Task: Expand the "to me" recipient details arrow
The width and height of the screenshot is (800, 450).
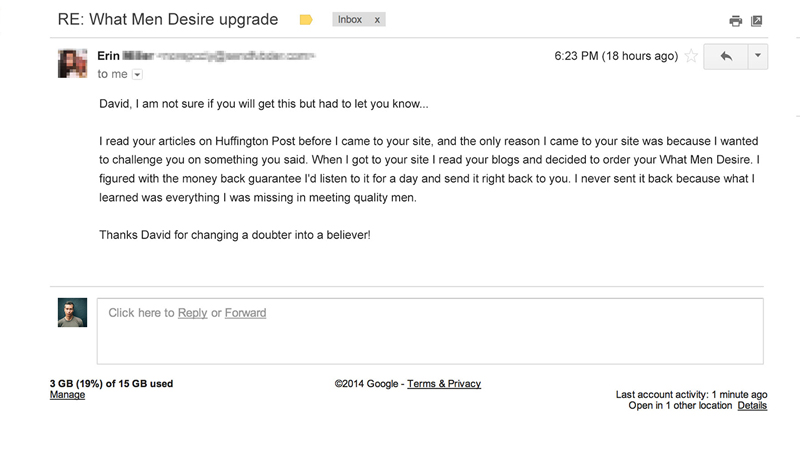Action: pos(137,74)
